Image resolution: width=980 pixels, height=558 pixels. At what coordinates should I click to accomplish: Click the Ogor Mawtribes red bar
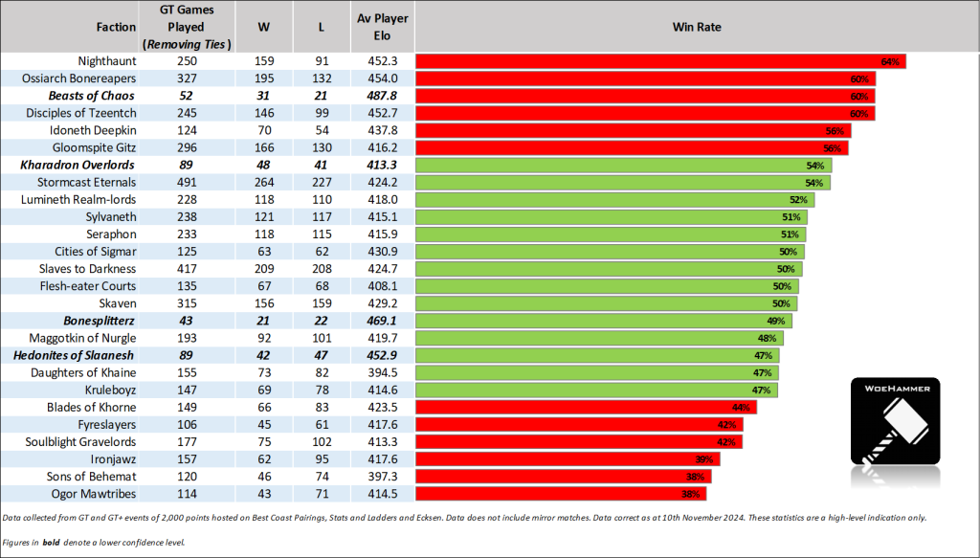pyautogui.click(x=561, y=494)
